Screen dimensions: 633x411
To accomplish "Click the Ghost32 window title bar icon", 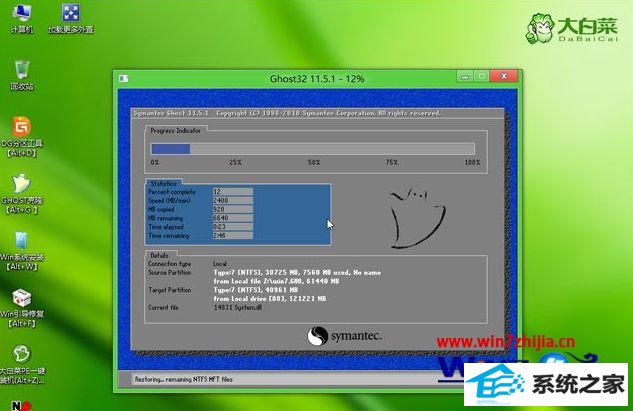I will (x=123, y=78).
